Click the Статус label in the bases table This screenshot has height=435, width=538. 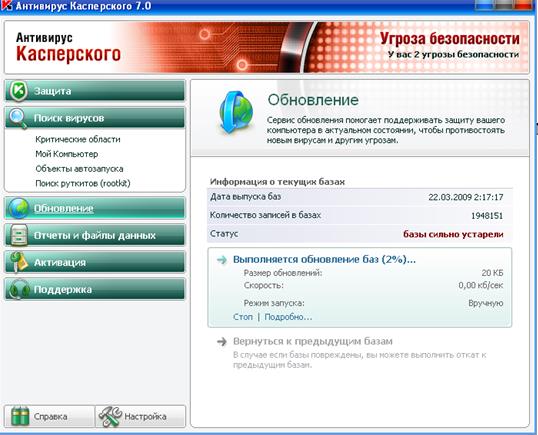224,234
